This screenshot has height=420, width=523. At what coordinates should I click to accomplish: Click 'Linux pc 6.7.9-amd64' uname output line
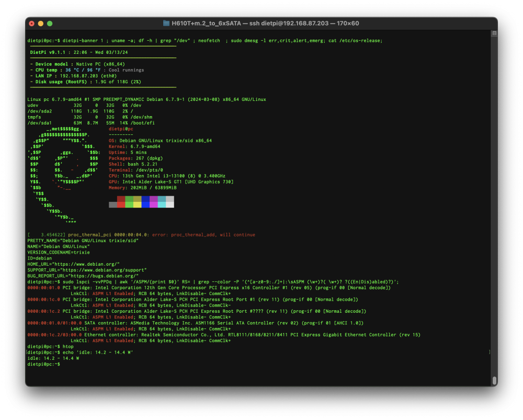click(x=147, y=99)
